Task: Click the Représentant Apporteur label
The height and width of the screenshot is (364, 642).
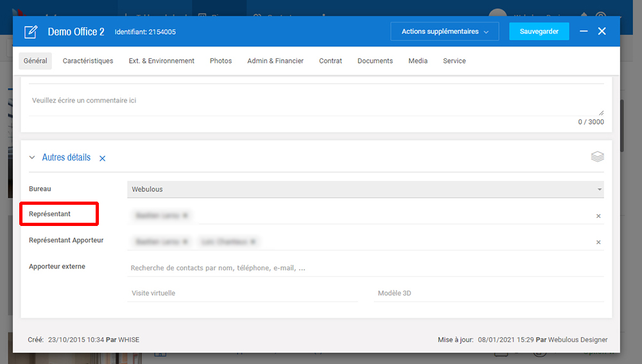Action: 66,240
